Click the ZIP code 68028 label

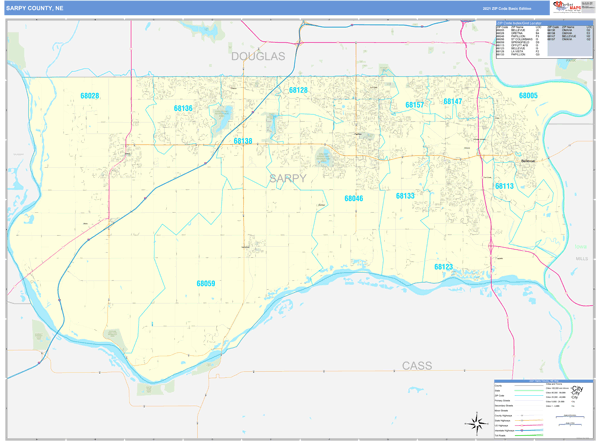coord(90,96)
